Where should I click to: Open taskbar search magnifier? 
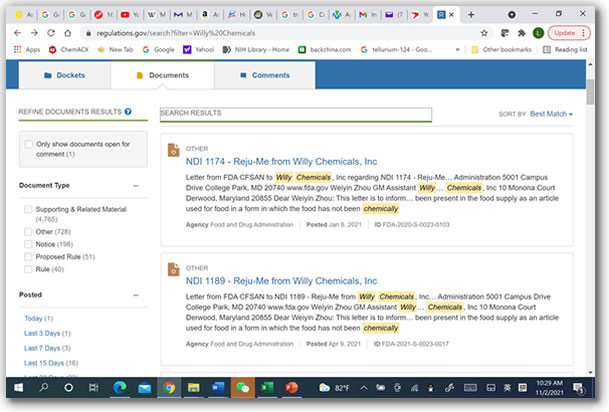(44, 387)
